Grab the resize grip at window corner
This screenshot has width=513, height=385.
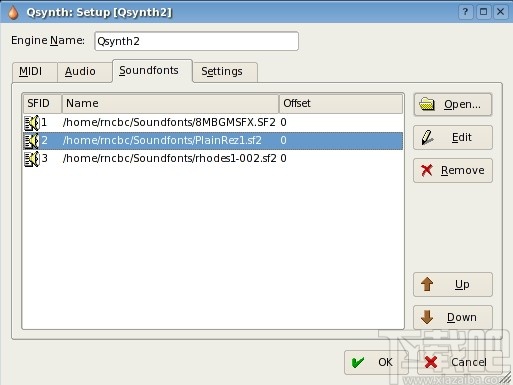coord(506,378)
